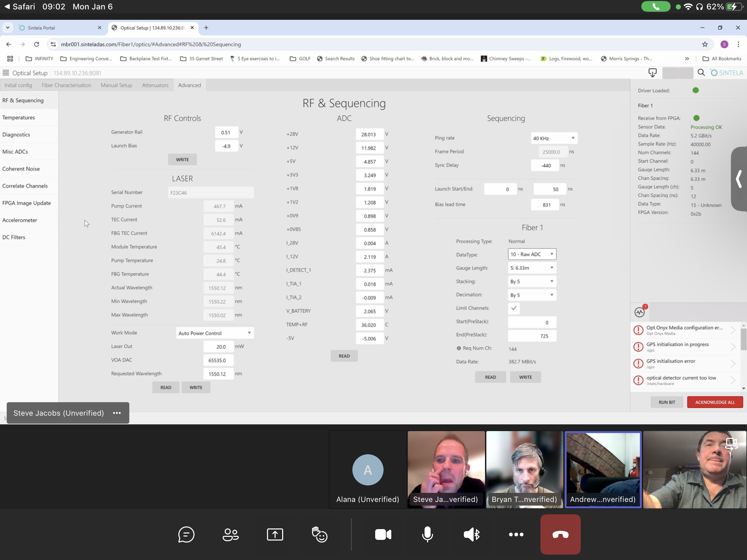Open more call options in bottom bar
Screen dimensions: 747x560
[x=516, y=534]
